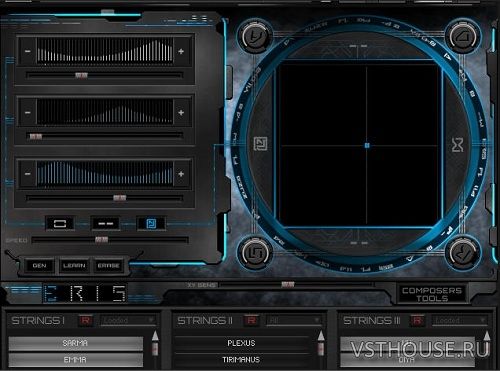Select the double-dash mode icon above Speed
Image resolution: width=500 pixels, height=371 pixels.
pyautogui.click(x=105, y=224)
